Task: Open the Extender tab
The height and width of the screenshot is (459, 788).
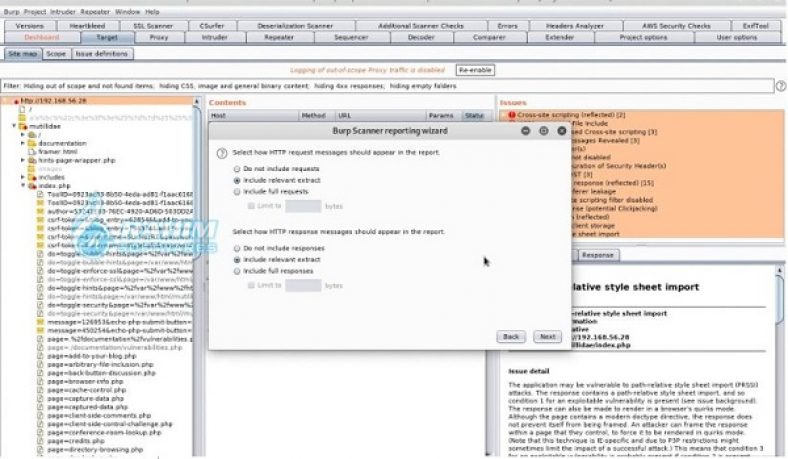Action: [560, 37]
